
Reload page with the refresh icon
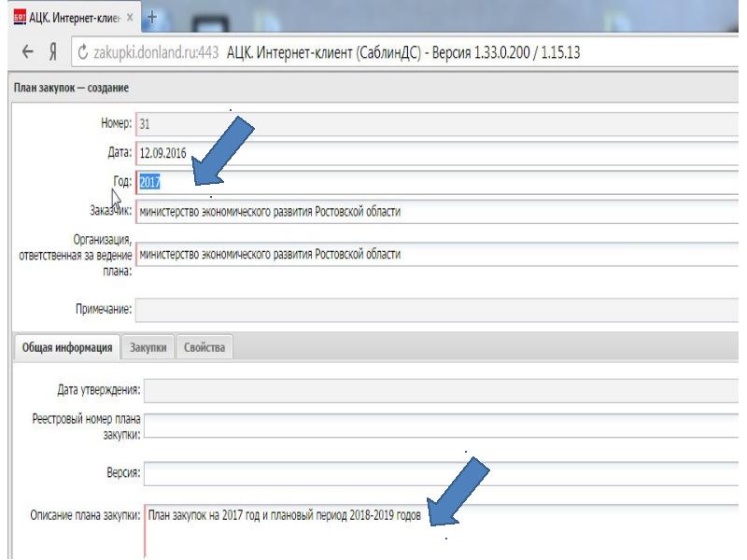[83, 52]
